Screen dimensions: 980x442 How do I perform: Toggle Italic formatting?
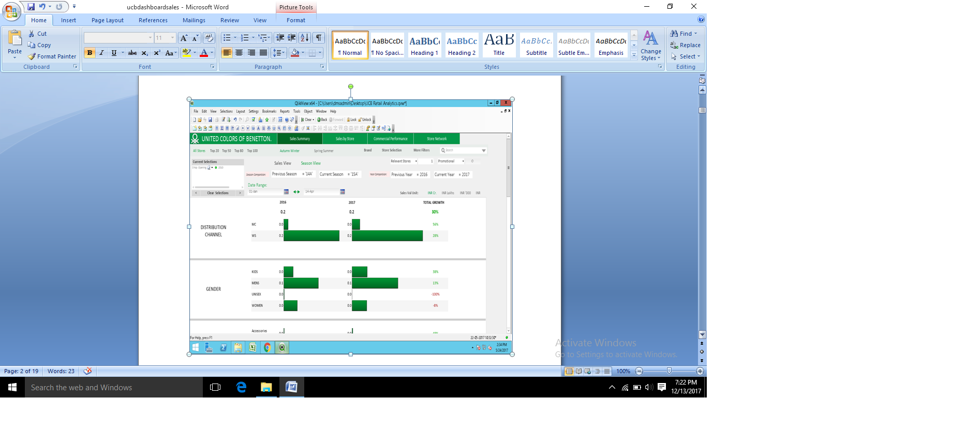click(x=101, y=53)
